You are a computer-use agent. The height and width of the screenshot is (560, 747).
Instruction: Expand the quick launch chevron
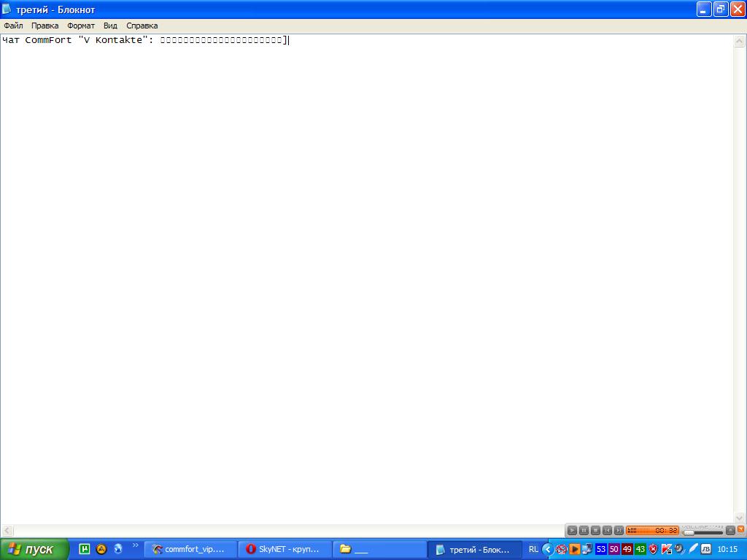coord(135,545)
